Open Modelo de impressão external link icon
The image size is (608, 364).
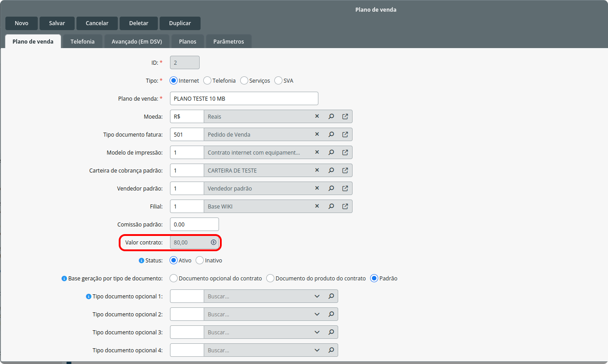(345, 152)
